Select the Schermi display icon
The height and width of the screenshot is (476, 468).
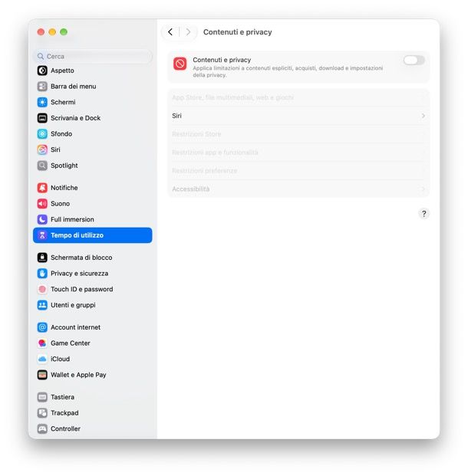(42, 102)
